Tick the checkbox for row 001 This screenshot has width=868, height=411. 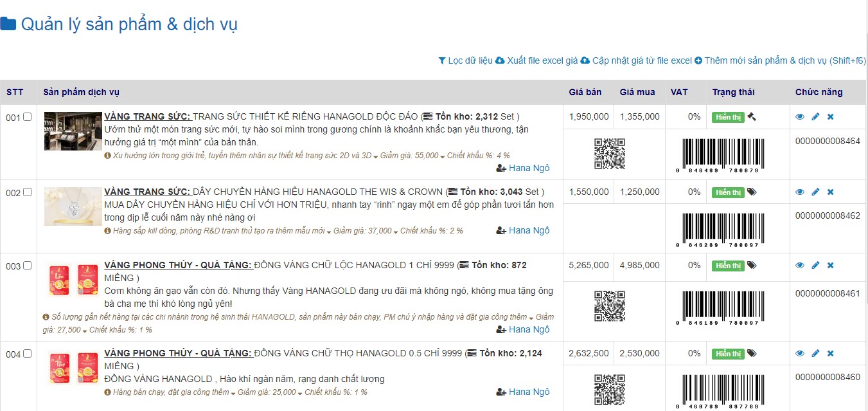coord(27,117)
